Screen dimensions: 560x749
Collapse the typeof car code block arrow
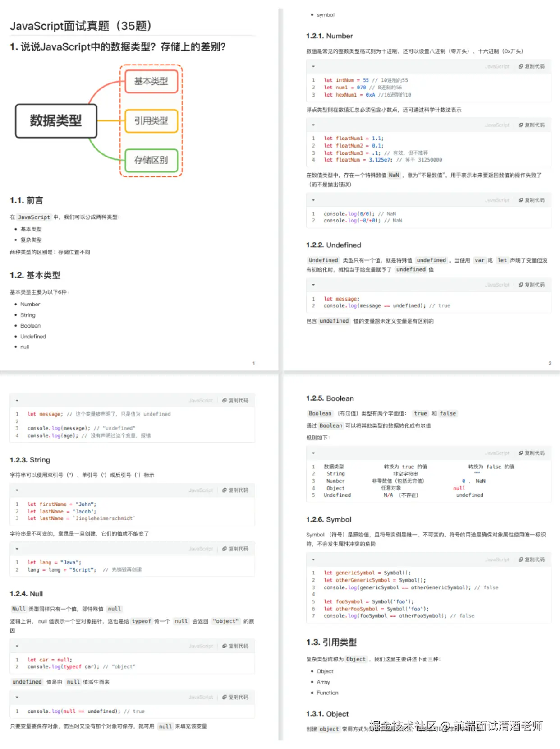click(x=17, y=646)
